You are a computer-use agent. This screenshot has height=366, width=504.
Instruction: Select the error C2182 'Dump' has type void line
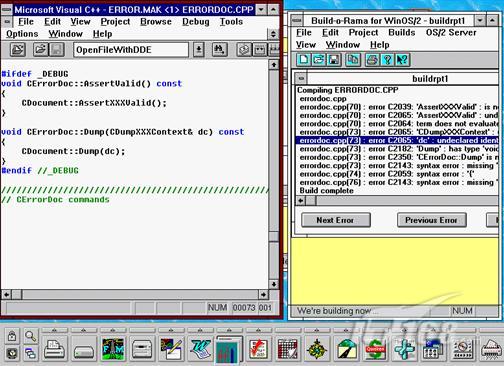(397, 149)
